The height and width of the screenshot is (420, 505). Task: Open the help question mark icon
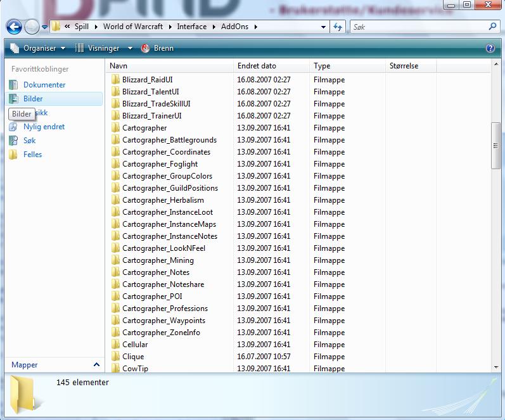[490, 48]
